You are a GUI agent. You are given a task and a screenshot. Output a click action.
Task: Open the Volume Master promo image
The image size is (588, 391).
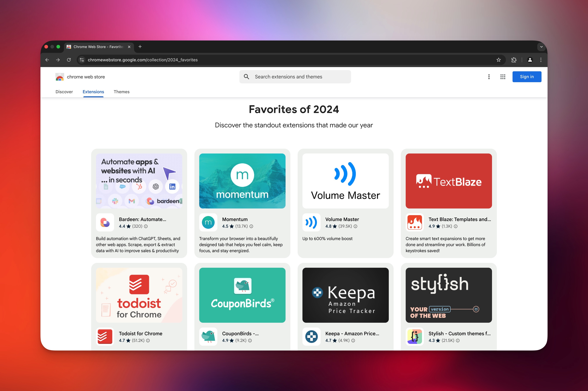point(345,181)
